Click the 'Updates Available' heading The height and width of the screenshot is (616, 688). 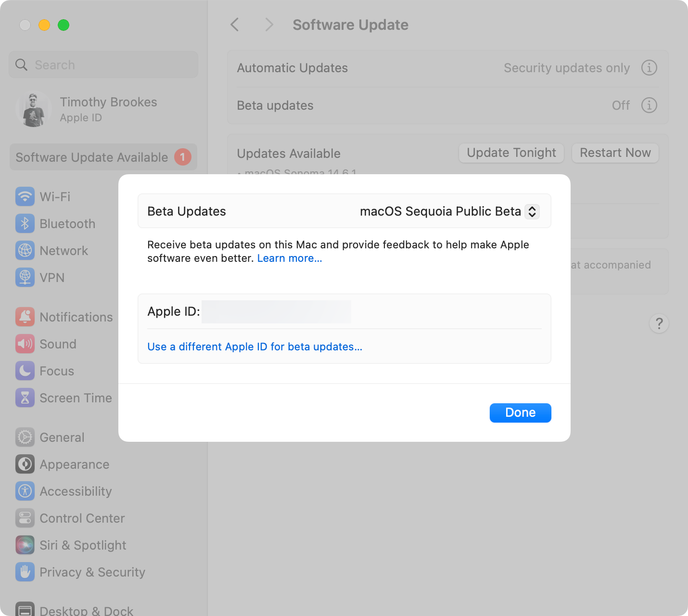point(289,154)
